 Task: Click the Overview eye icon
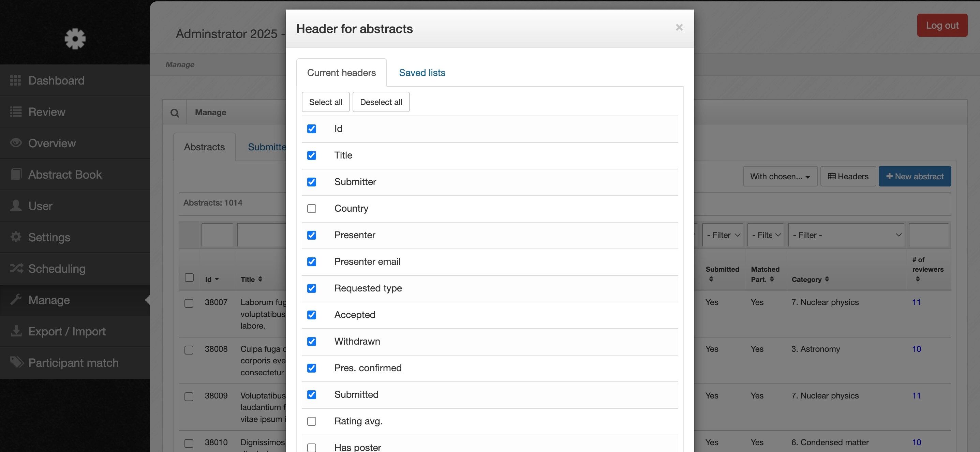pos(15,143)
